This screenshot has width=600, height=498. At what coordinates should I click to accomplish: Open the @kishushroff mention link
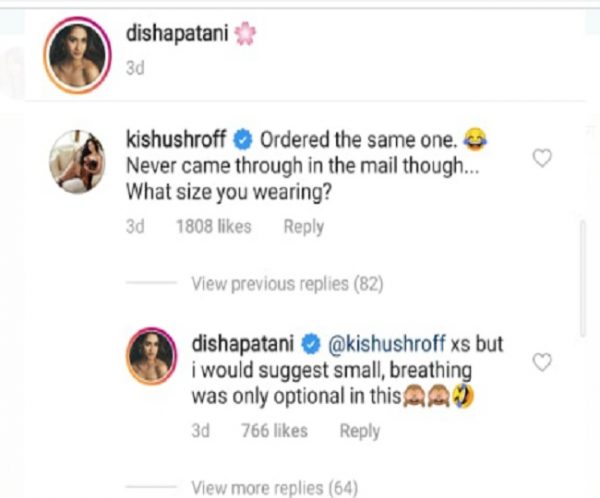click(386, 344)
